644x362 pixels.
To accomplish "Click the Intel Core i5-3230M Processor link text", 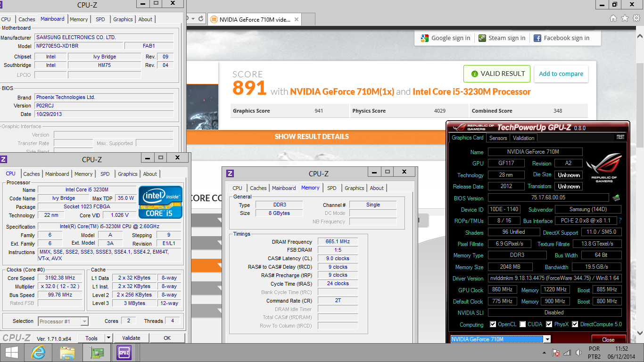I will click(471, 92).
